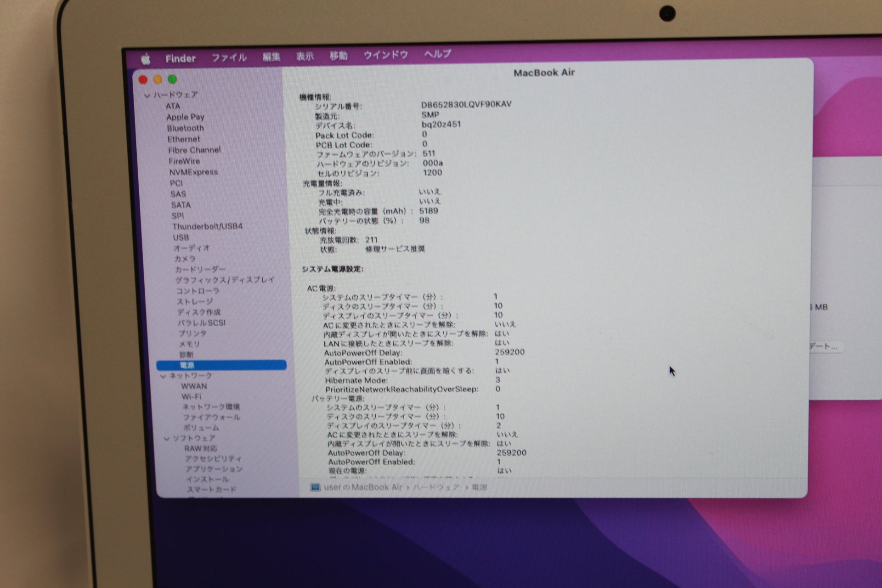Select アクセシビリティ in the sidebar
The image size is (882, 588).
click(213, 459)
